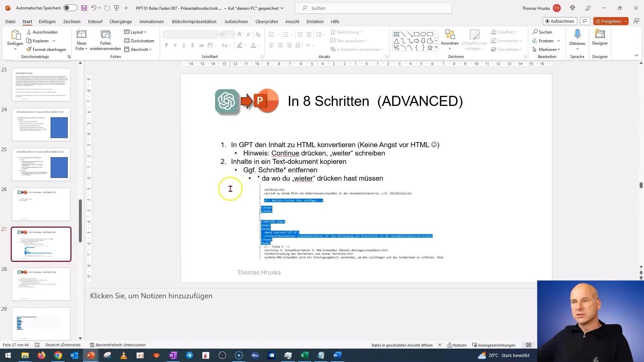Click the Einfügen paste icon
The image size is (644, 362).
point(15,35)
